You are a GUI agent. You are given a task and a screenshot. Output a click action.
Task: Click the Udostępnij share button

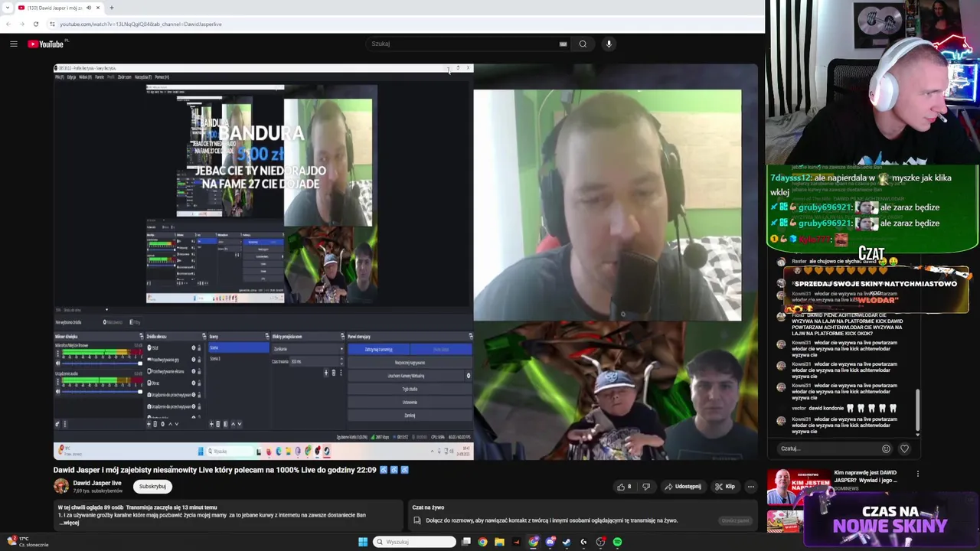[683, 487]
